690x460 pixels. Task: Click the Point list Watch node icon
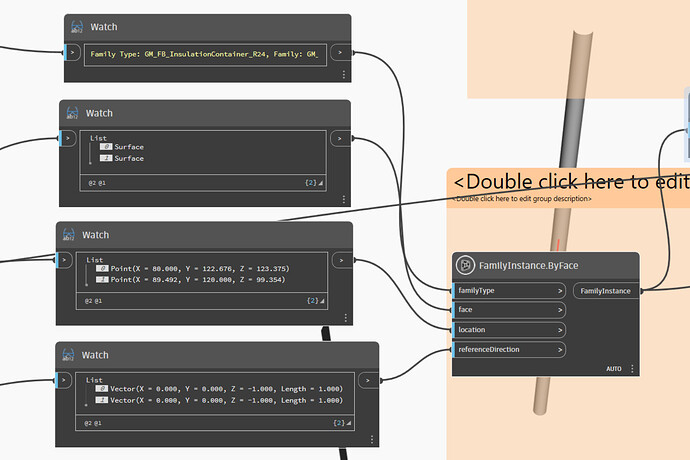click(69, 235)
